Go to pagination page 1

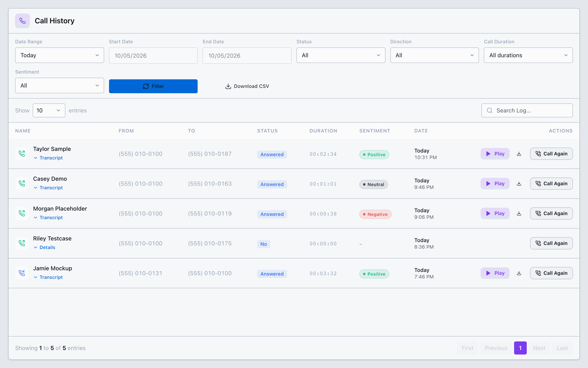520,348
